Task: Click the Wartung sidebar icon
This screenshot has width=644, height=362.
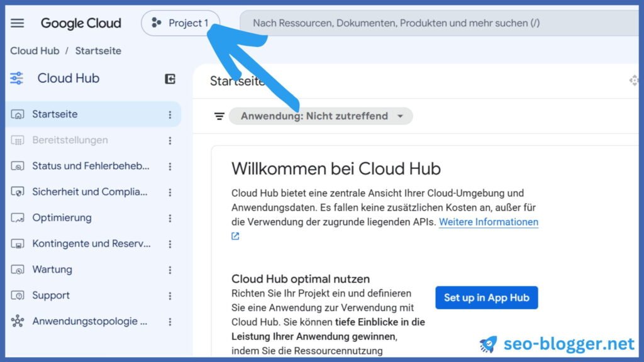Action: [x=17, y=270]
